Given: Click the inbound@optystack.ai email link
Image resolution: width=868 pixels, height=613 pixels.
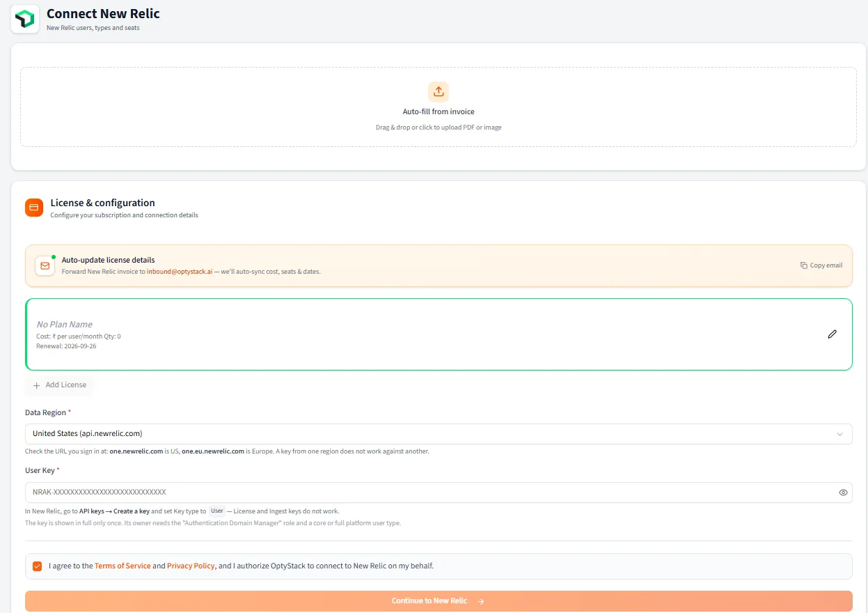Looking at the screenshot, I should (180, 272).
